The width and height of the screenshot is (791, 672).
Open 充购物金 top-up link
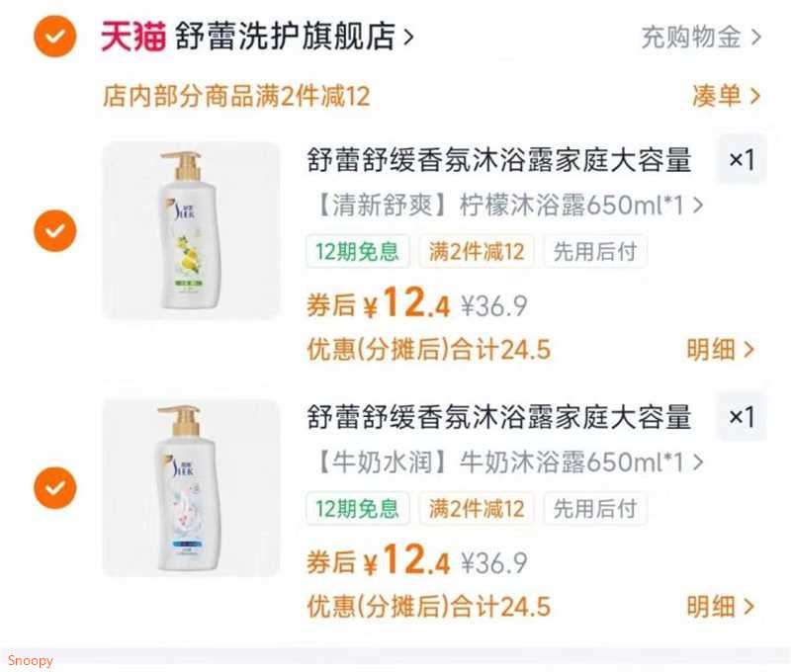pyautogui.click(x=701, y=38)
